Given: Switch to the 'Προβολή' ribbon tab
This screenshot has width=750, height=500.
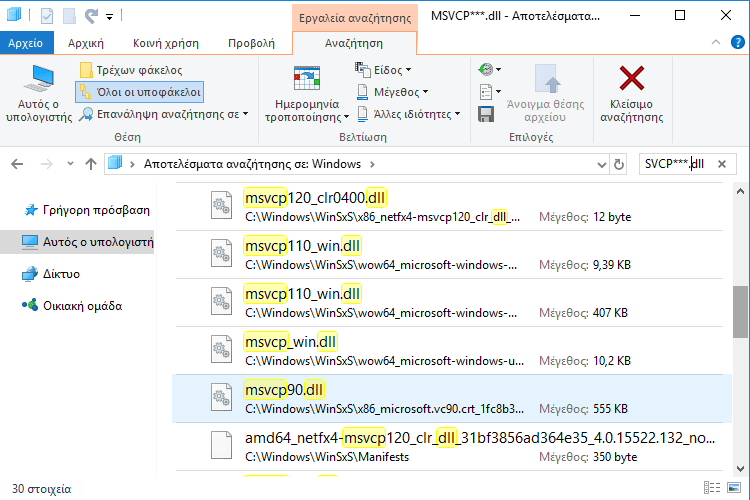Looking at the screenshot, I should [251, 43].
